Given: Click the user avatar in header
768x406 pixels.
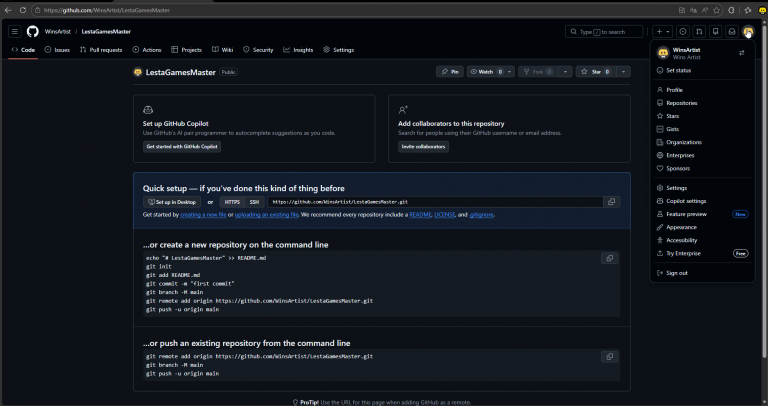Looking at the screenshot, I should pyautogui.click(x=748, y=31).
